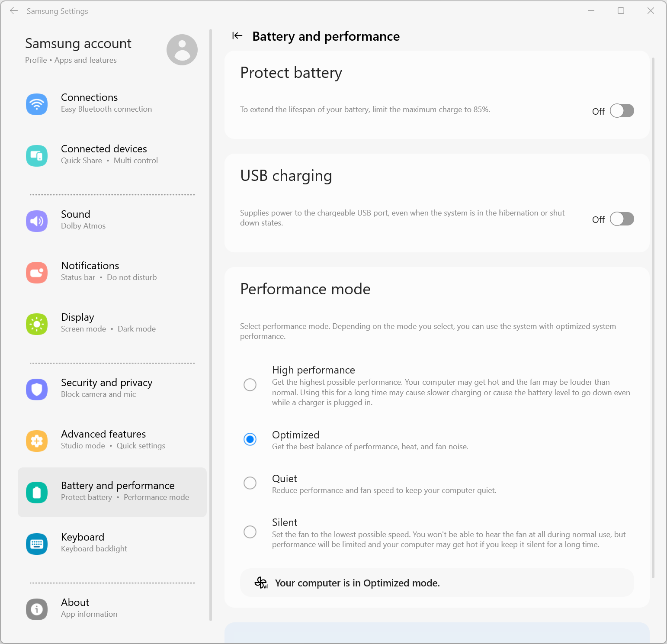Open Security and privacy shield icon
667x644 pixels.
click(x=37, y=390)
